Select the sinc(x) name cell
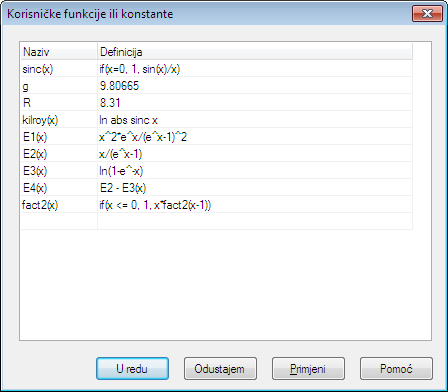 (x=59, y=69)
